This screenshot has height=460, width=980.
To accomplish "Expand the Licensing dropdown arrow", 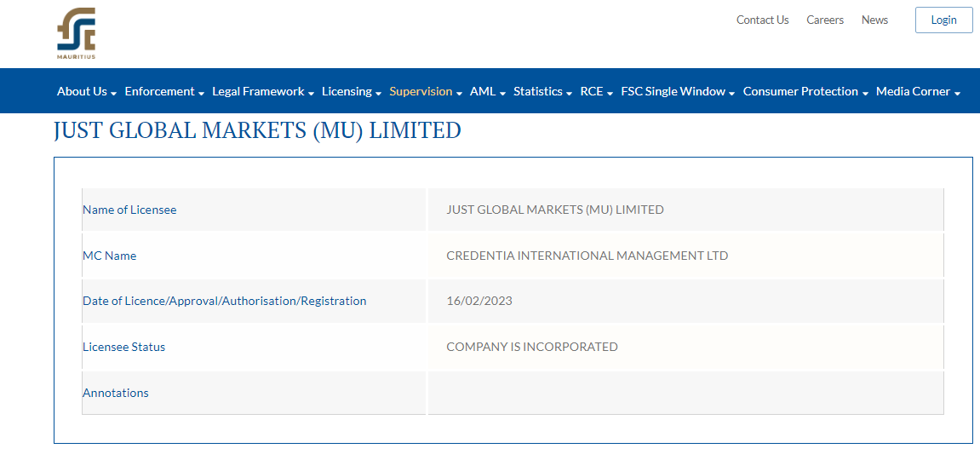I will [x=379, y=93].
